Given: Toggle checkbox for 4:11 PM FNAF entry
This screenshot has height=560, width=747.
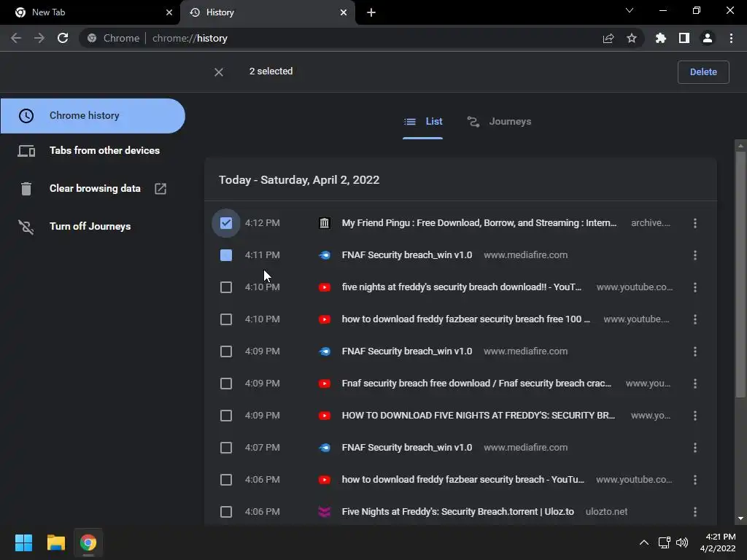Looking at the screenshot, I should [226, 255].
